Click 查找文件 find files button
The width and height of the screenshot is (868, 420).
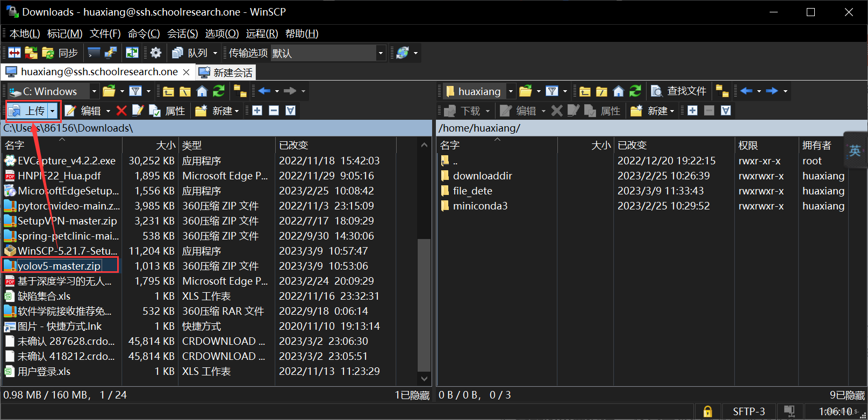678,91
